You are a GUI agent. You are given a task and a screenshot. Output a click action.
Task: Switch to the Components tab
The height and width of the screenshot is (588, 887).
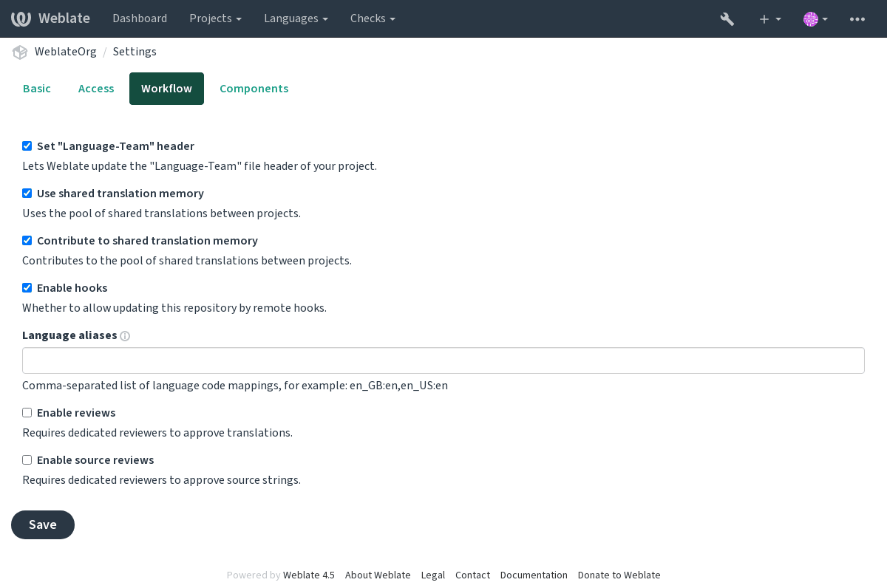(x=254, y=89)
